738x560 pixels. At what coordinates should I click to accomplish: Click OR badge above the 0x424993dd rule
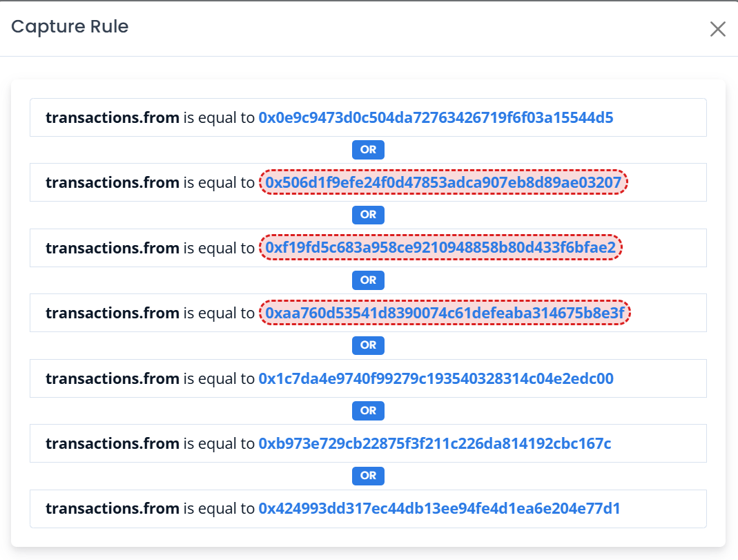pyautogui.click(x=368, y=476)
